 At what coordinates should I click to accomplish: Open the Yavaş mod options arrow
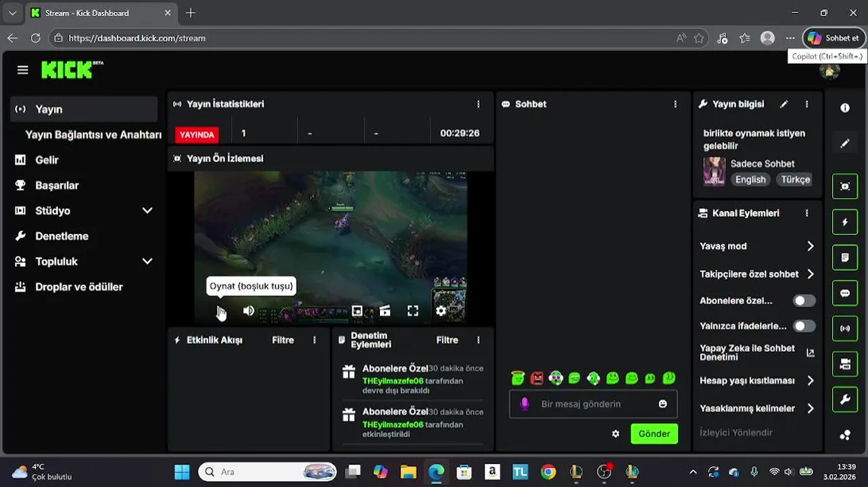(x=810, y=246)
